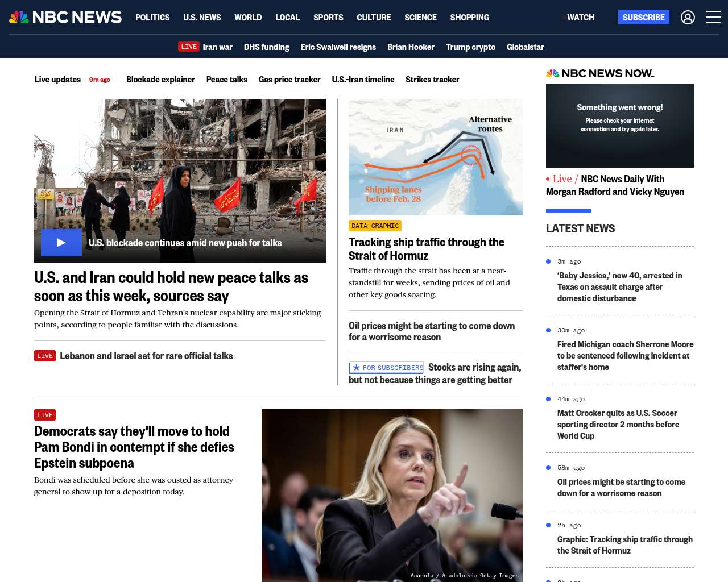728x582 pixels.
Task: Go to the World section
Action: 248,18
